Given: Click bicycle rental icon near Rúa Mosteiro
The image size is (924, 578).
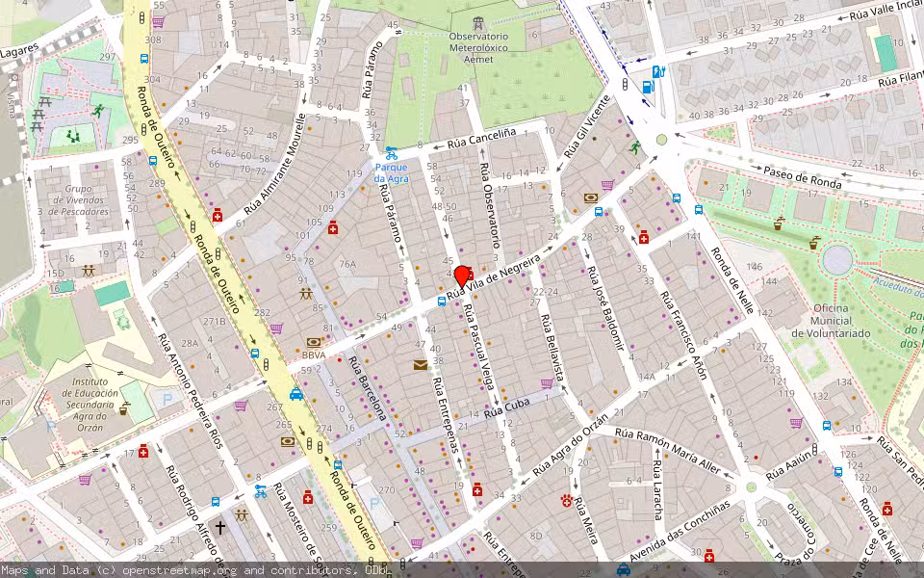Looking at the screenshot, I should 261,490.
